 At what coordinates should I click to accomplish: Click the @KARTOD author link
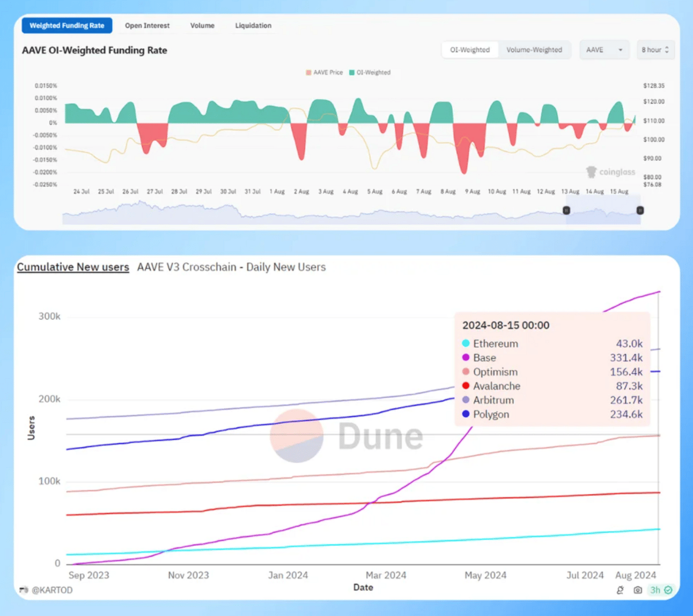pos(52,590)
